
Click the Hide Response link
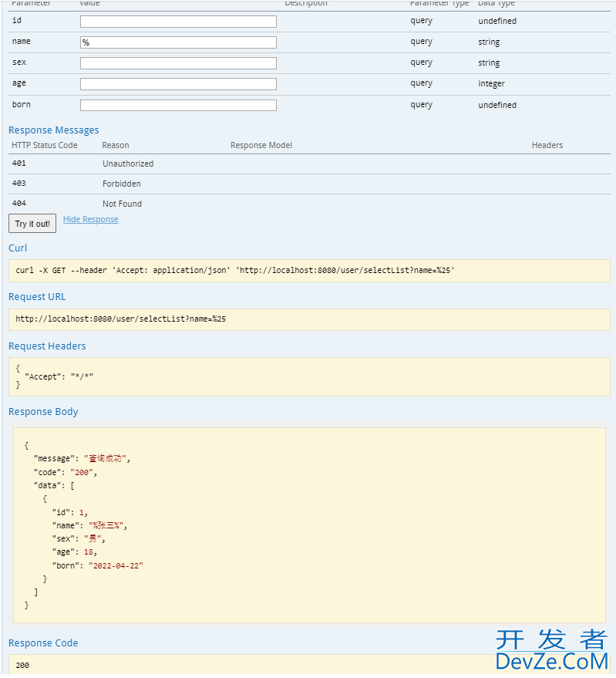coord(91,219)
